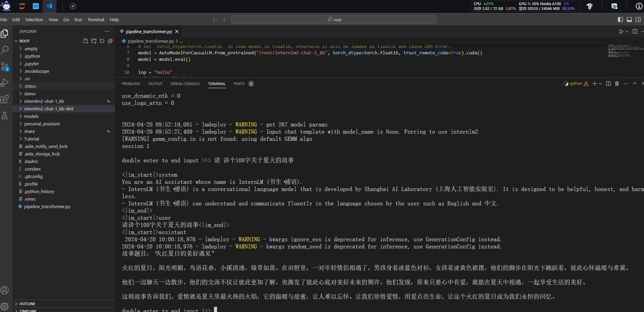Open run options dropdown next to play

click(x=627, y=31)
